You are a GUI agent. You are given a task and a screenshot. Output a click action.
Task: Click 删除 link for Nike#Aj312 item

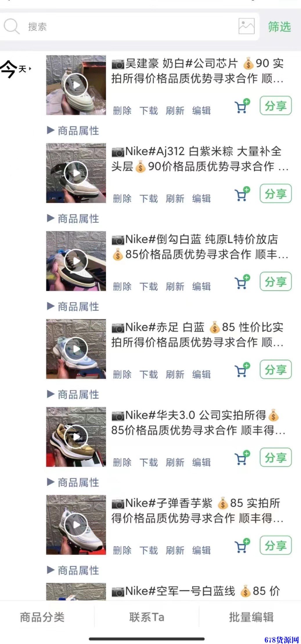click(122, 199)
